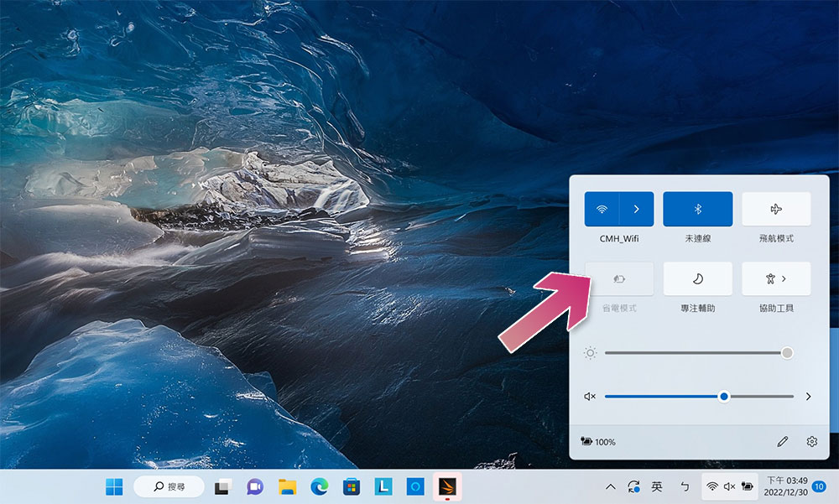Screen dimensions: 839x504
Task: Toggle Bluetooth quick setting
Action: (698, 209)
